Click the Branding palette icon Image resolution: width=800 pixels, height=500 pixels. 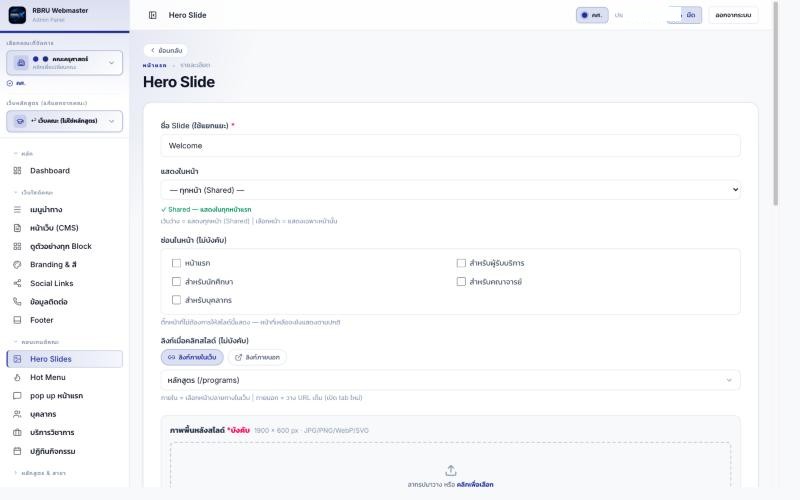click(17, 265)
